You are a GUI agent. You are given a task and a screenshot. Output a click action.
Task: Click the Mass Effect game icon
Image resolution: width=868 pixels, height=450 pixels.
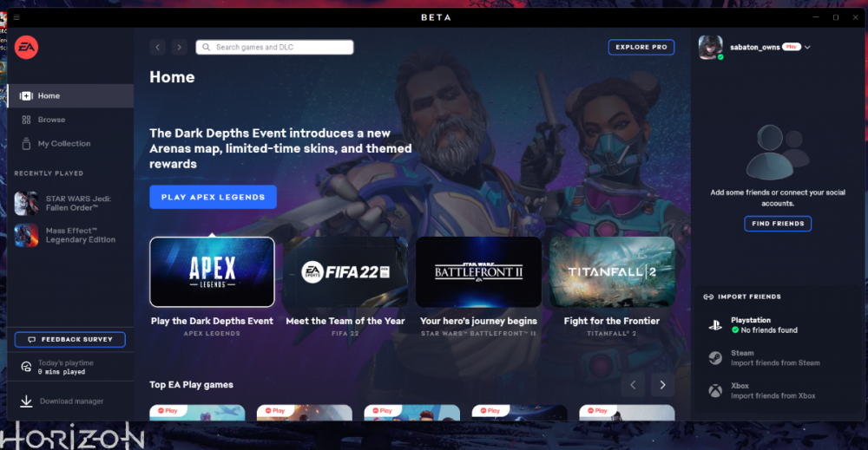26,236
